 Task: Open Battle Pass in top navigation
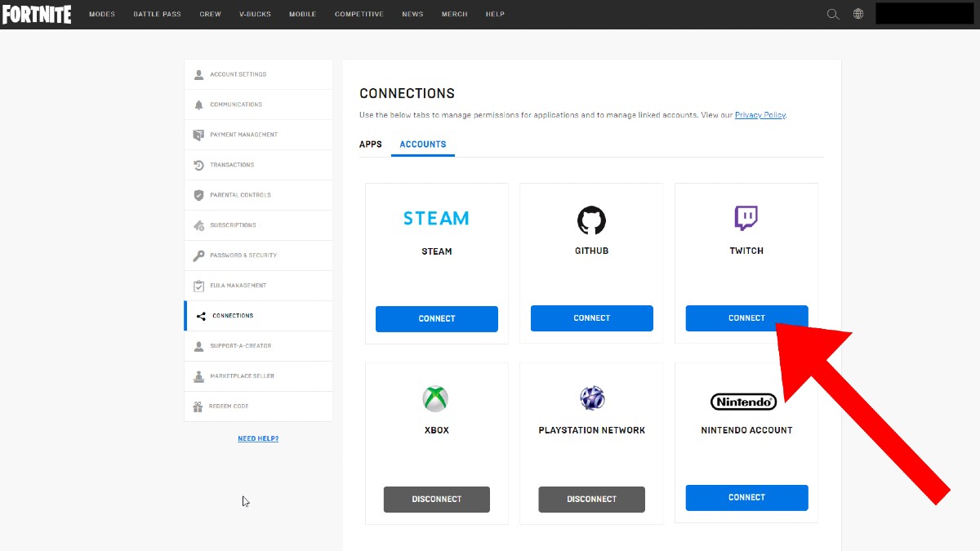[x=157, y=14]
